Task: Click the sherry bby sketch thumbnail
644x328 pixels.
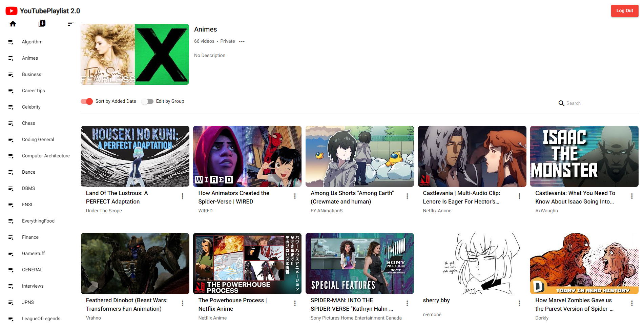Action: (472, 264)
